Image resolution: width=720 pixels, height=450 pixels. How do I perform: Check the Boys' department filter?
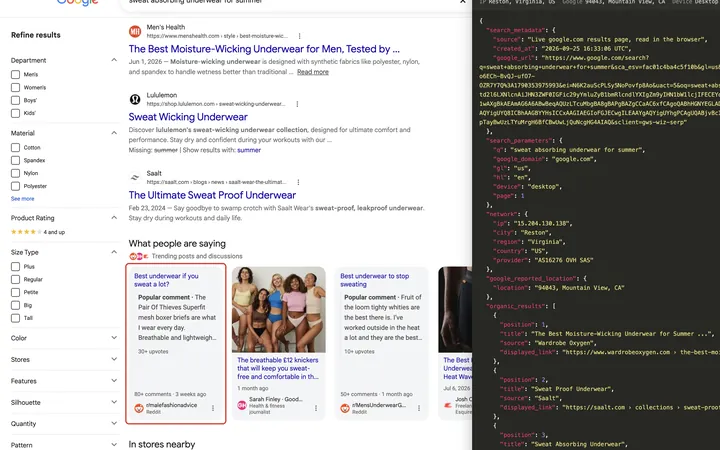(15, 100)
